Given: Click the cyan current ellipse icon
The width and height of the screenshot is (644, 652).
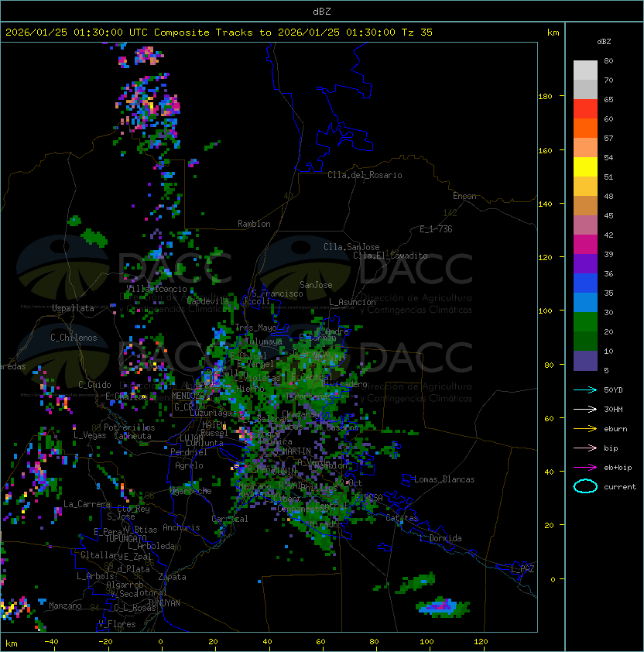Looking at the screenshot, I should pos(585,486).
